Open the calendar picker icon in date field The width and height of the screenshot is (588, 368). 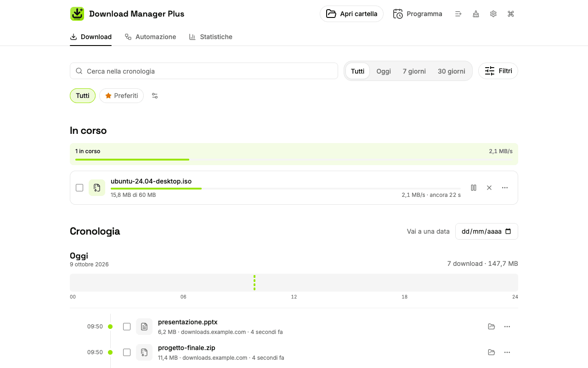pyautogui.click(x=508, y=231)
